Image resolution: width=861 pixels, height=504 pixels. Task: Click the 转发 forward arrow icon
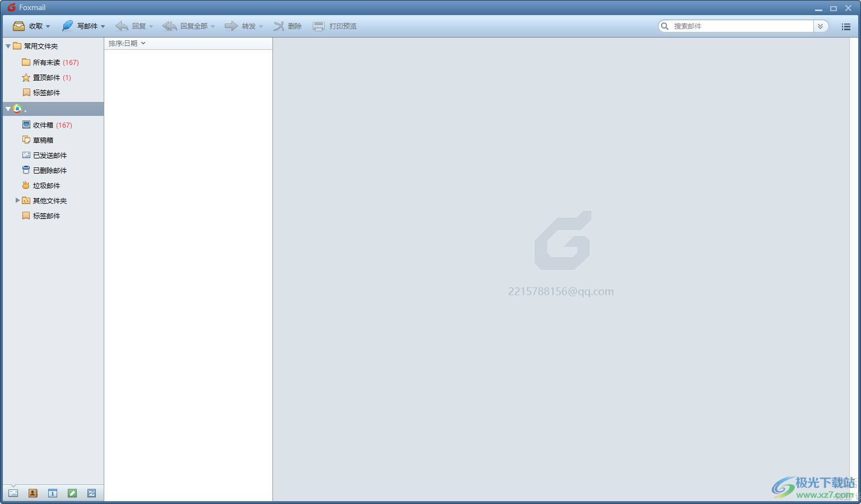tap(231, 26)
